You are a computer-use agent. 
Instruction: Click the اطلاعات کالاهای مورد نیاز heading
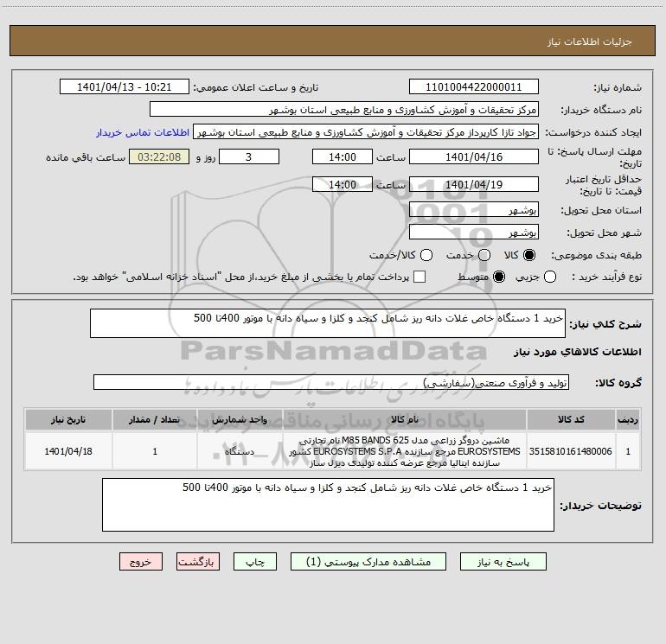click(577, 352)
